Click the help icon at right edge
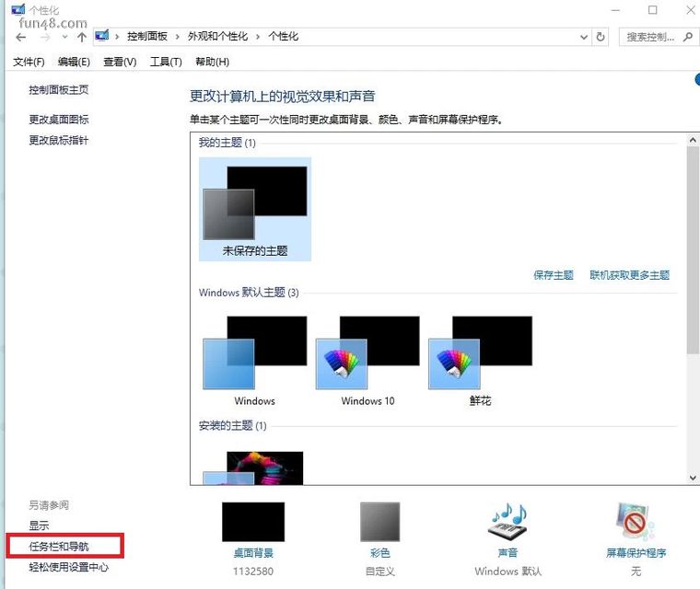The image size is (700, 589). (x=697, y=80)
